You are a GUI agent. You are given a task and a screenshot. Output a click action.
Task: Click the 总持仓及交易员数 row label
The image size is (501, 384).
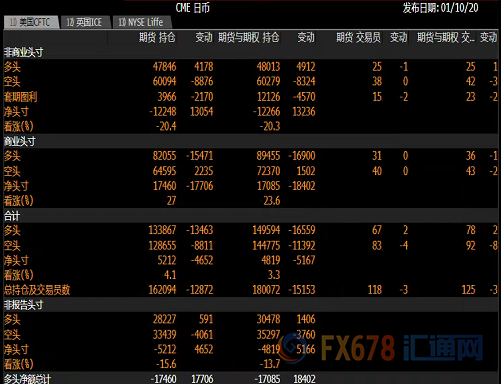(37, 290)
